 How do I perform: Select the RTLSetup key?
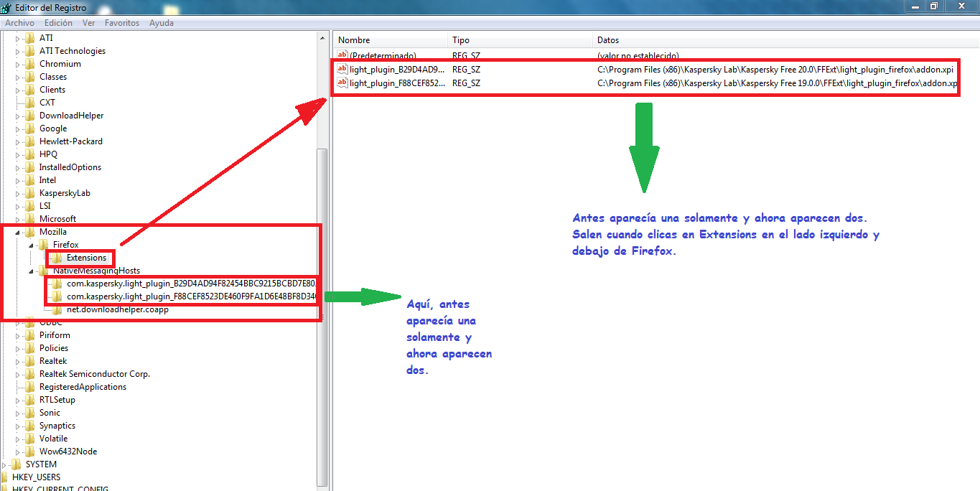click(57, 400)
